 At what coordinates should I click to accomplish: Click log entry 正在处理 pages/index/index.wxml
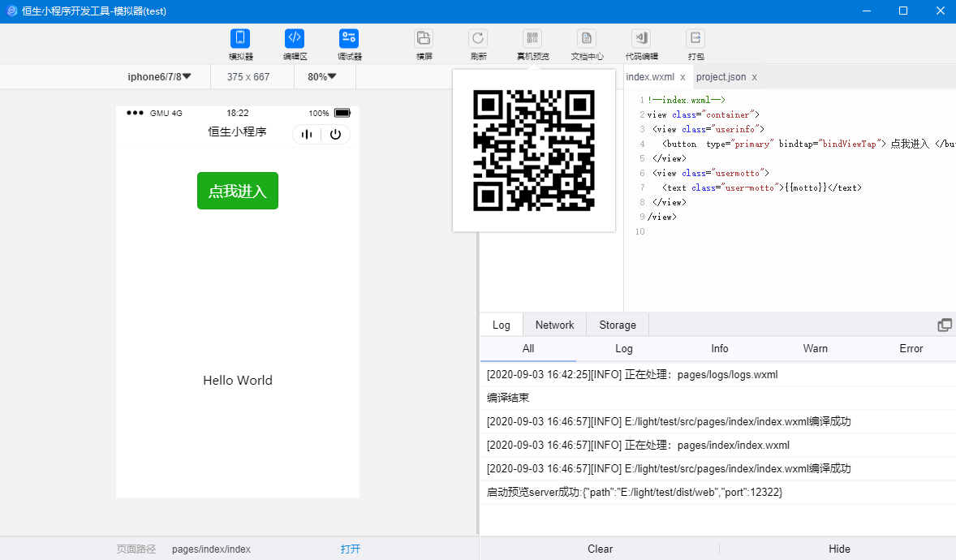(718, 446)
